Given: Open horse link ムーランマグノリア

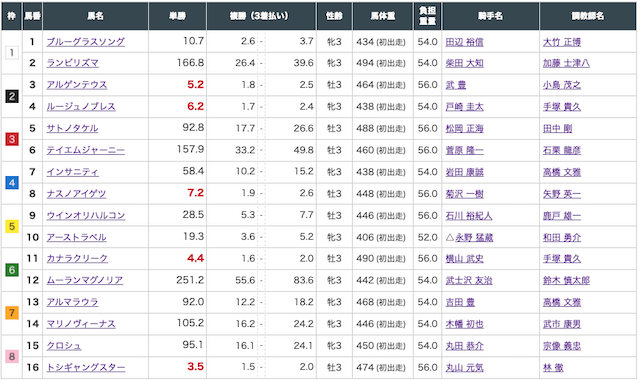Looking at the screenshot, I should 84,280.
